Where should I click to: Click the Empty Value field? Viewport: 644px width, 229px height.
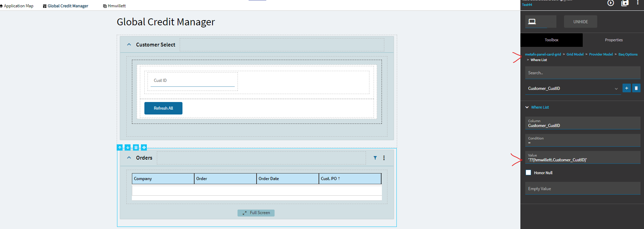coord(583,188)
